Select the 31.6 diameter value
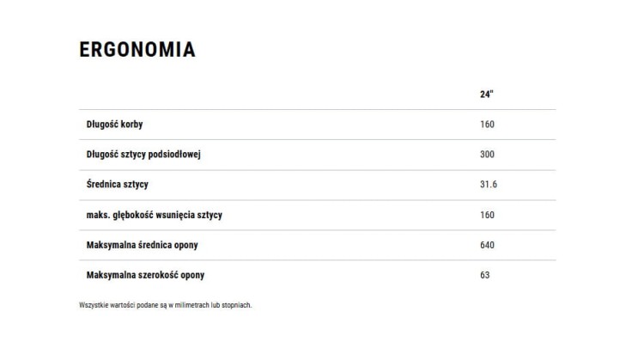This screenshot has height=354, width=644. pos(489,185)
